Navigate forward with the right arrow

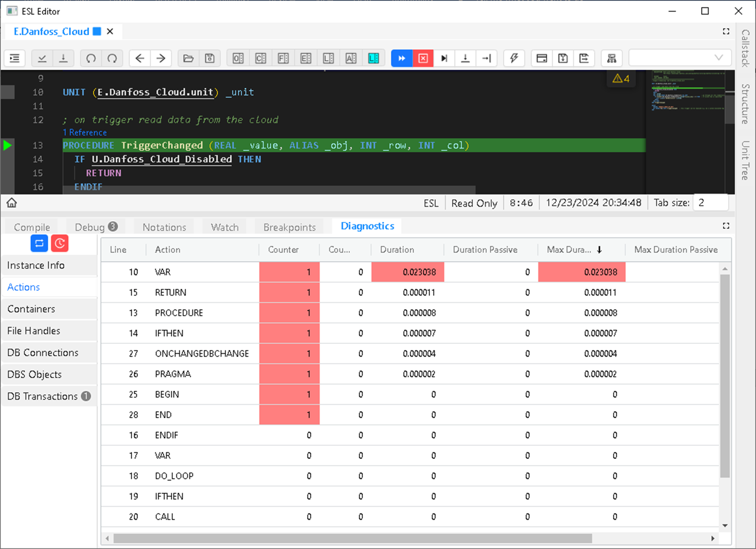click(x=161, y=58)
